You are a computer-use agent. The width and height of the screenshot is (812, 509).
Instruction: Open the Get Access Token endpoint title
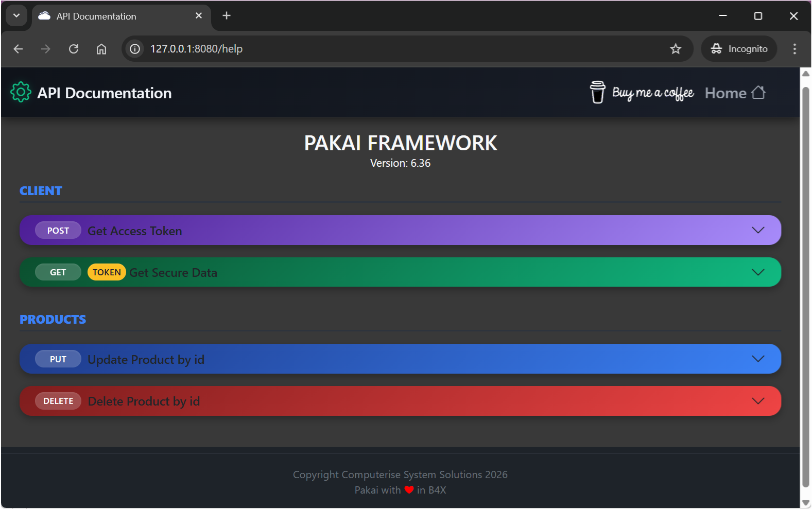click(x=135, y=231)
